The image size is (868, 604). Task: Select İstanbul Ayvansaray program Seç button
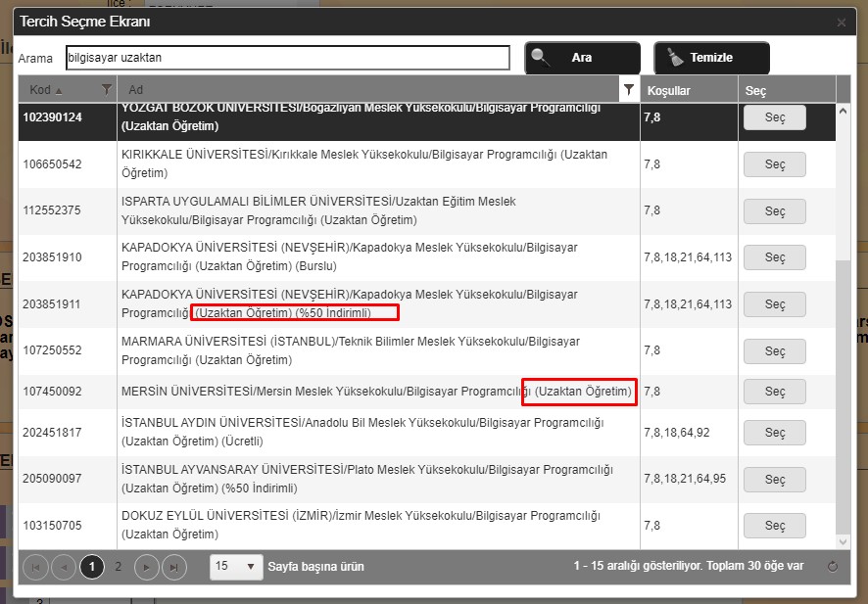click(x=775, y=480)
